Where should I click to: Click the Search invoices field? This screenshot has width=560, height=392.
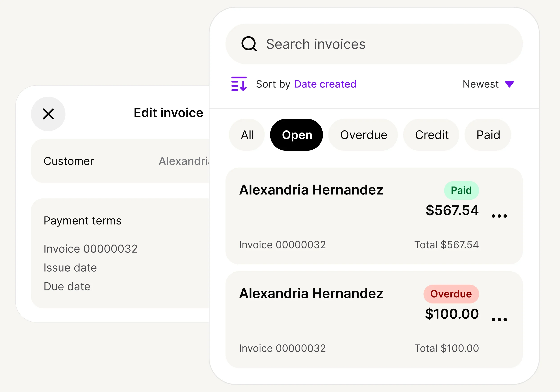tap(374, 44)
